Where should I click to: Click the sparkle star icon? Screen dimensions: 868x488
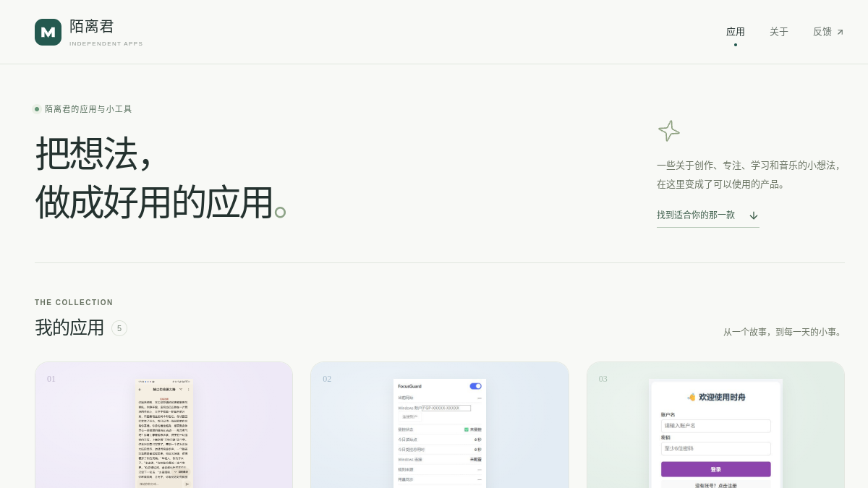point(669,131)
